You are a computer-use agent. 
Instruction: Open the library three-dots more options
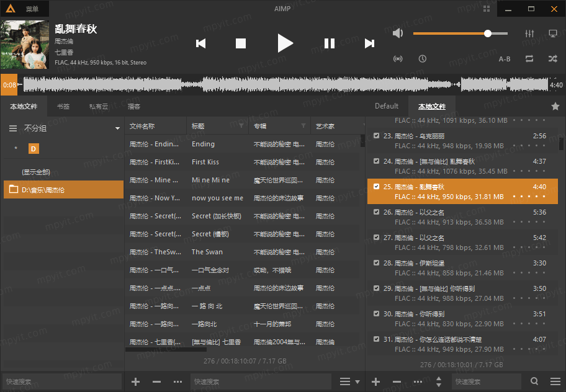177,381
